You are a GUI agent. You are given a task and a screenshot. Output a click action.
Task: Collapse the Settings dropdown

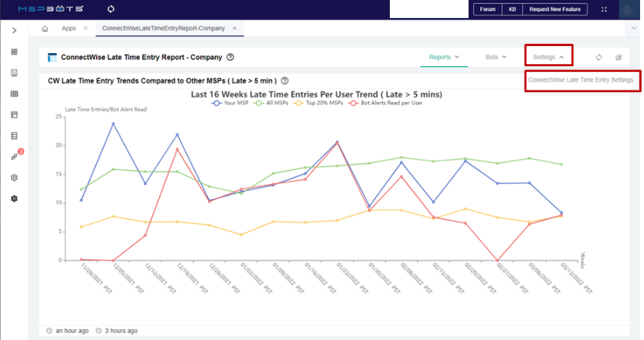548,57
